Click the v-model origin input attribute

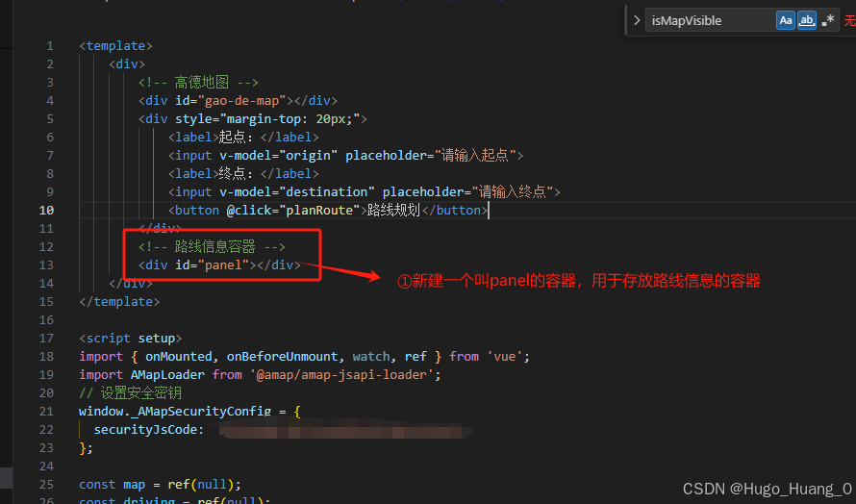click(x=279, y=156)
